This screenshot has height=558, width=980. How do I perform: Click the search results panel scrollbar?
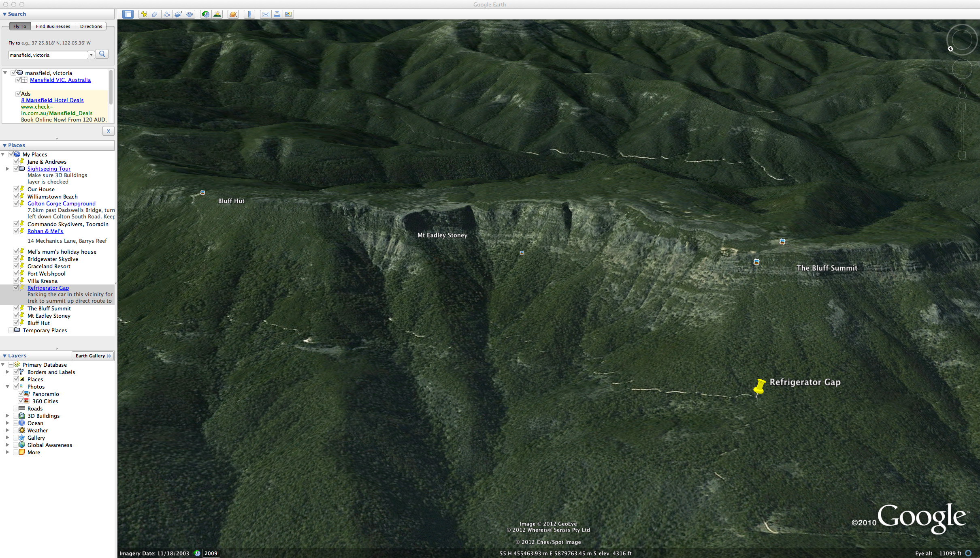(x=111, y=87)
